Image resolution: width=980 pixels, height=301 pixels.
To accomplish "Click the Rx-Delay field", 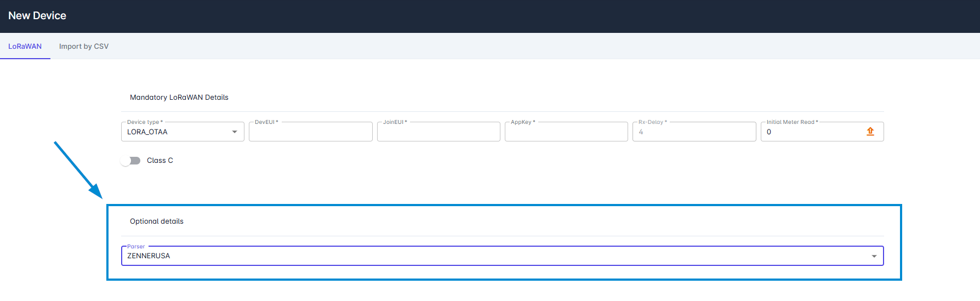I will pyautogui.click(x=694, y=132).
